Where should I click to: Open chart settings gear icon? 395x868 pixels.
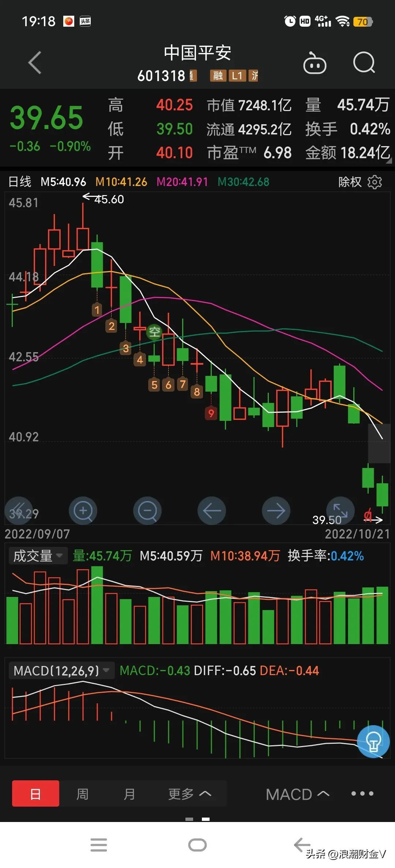[375, 182]
